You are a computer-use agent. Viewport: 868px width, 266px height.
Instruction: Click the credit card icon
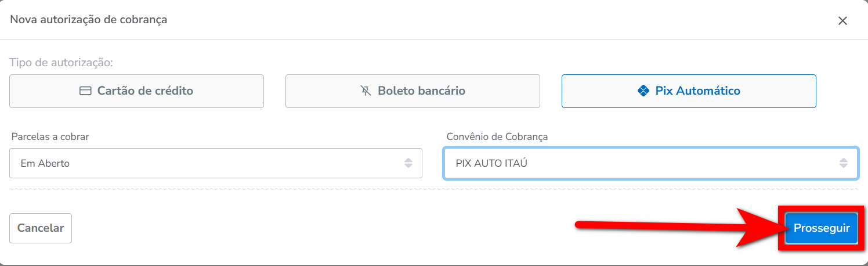tap(85, 91)
